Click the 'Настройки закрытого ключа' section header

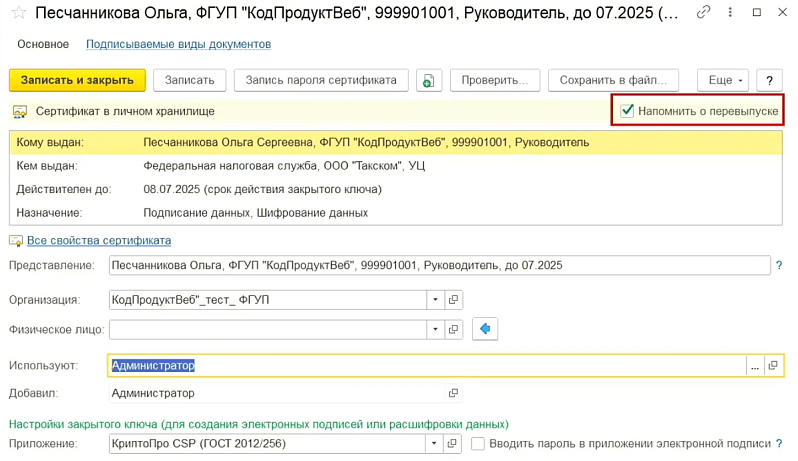pyautogui.click(x=259, y=424)
